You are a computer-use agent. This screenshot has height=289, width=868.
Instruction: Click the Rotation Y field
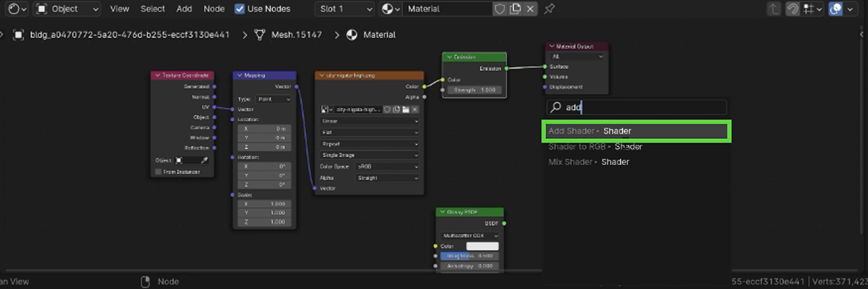[x=265, y=175]
